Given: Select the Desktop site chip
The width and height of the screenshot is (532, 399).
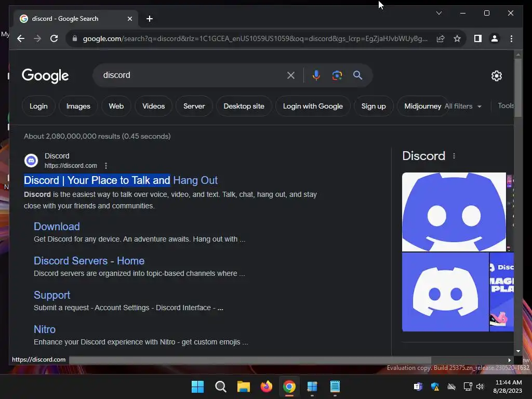Looking at the screenshot, I should click(x=244, y=106).
